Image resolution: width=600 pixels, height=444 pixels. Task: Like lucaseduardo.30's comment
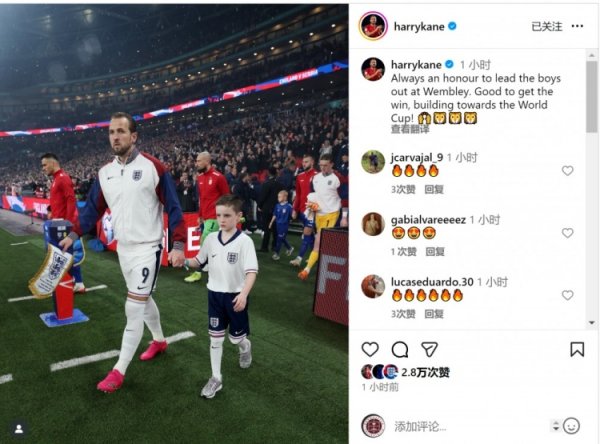click(567, 295)
